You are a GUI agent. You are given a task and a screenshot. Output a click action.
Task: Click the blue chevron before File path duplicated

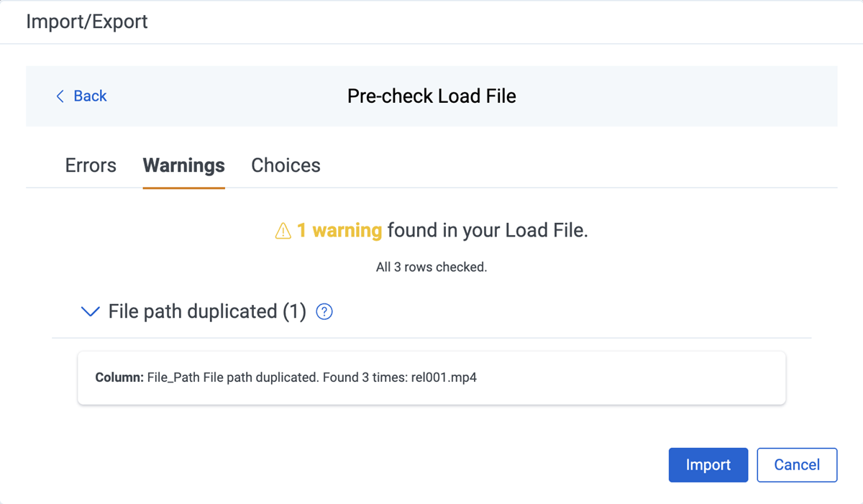coord(90,311)
